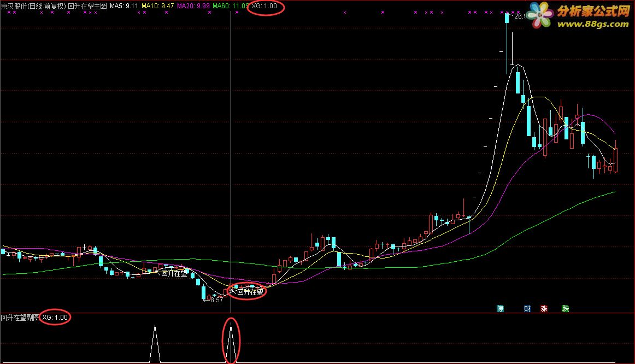The height and width of the screenshot is (364, 635).
Task: Click the red 涨 marker icon
Action: 544,309
